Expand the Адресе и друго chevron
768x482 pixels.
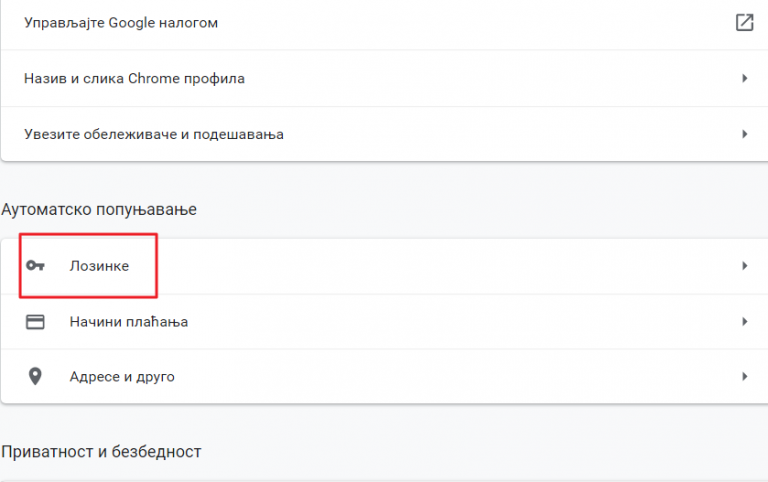pos(745,377)
